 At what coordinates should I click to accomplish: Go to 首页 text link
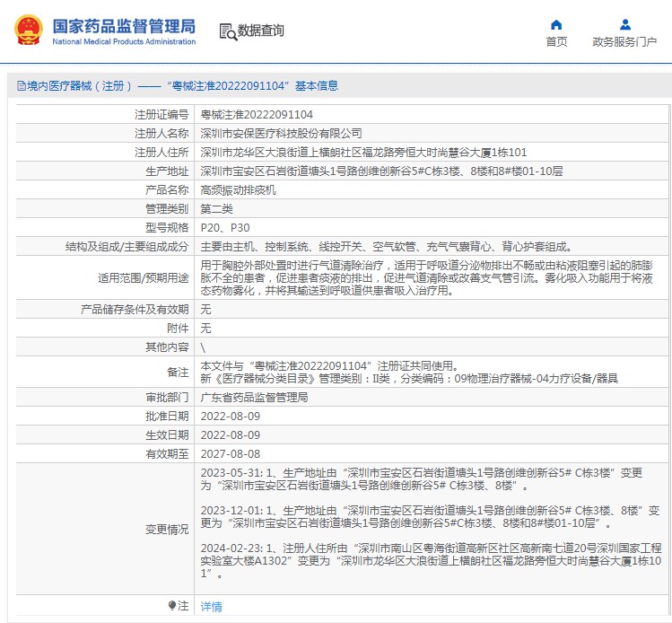point(556,41)
